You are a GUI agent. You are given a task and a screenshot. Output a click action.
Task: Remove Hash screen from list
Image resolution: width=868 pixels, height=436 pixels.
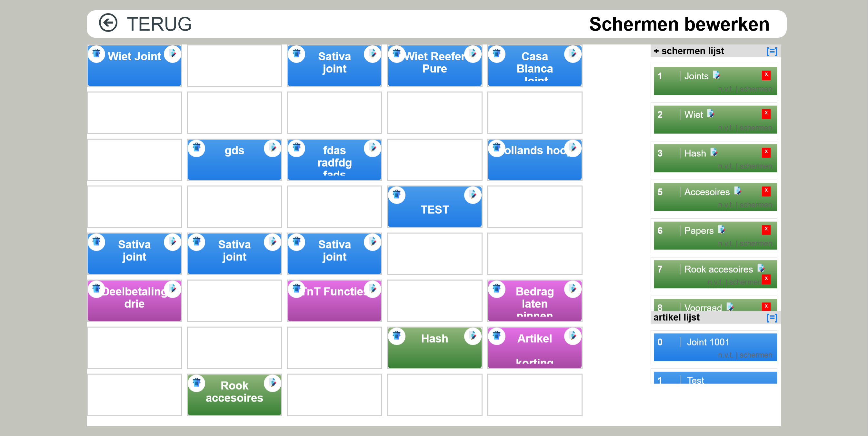[x=766, y=152]
